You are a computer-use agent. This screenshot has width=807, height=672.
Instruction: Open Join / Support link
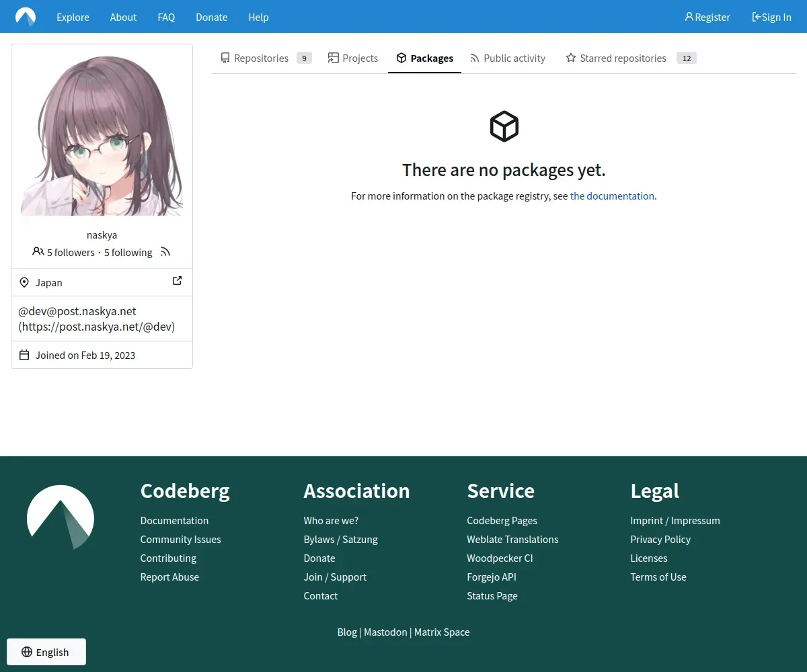[335, 577]
